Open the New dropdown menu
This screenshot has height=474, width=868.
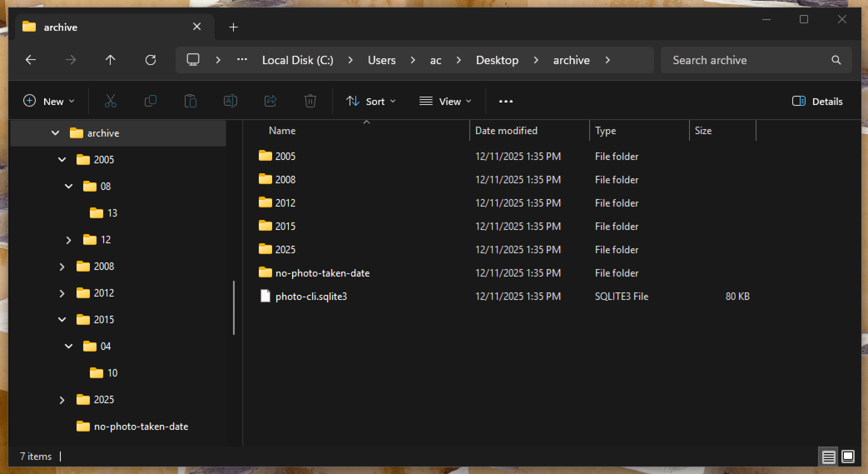tap(49, 101)
